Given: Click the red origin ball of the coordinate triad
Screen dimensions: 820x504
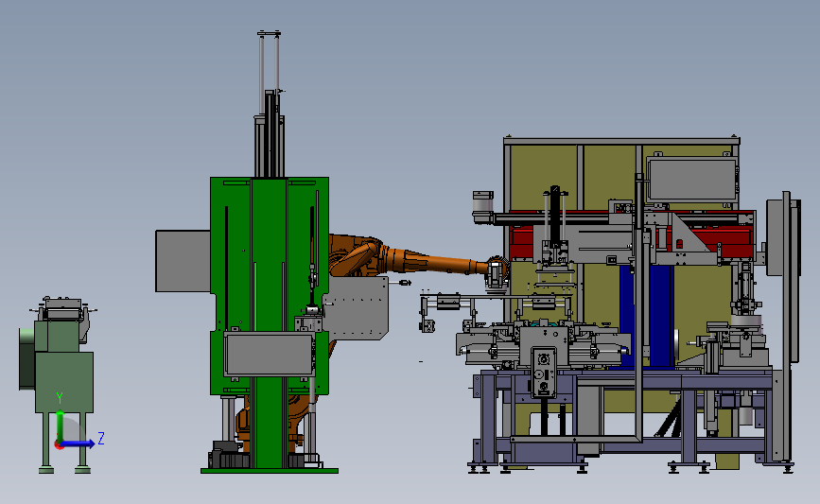Looking at the screenshot, I should (59, 445).
